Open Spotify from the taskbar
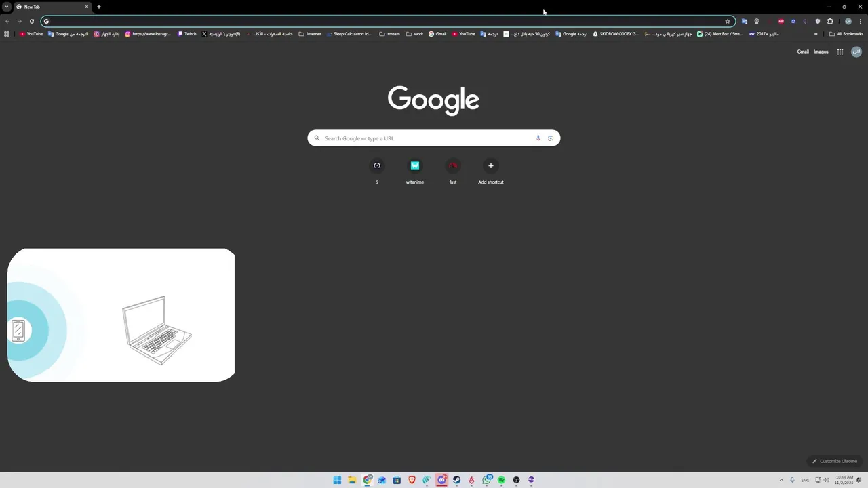 coord(501,480)
